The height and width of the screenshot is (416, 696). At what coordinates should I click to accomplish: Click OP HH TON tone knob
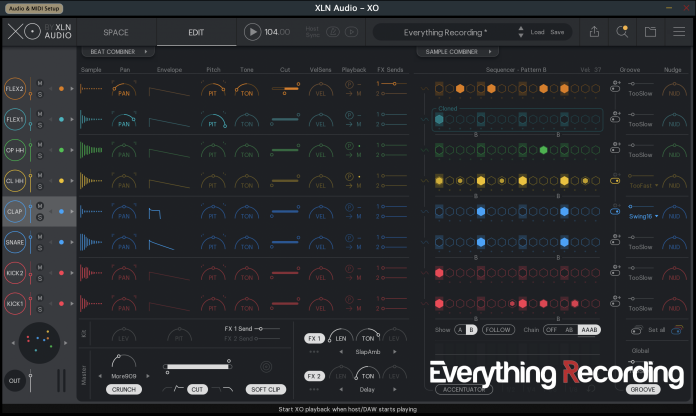point(247,151)
